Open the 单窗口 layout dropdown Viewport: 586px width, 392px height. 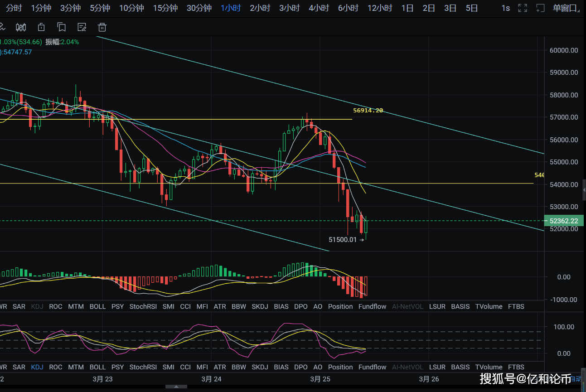click(x=566, y=8)
